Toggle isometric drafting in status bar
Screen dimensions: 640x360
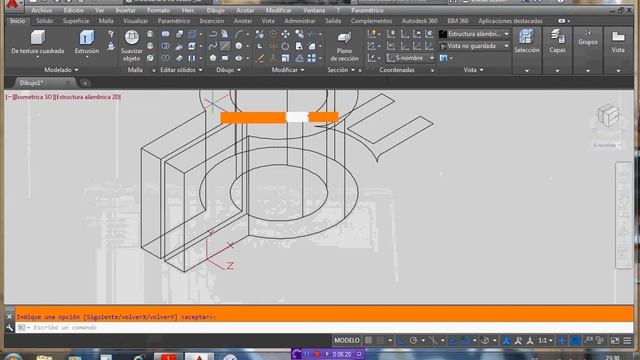click(433, 340)
